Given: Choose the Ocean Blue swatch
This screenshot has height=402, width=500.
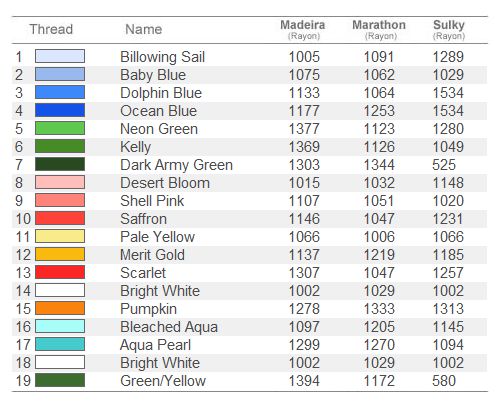Looking at the screenshot, I should [x=60, y=110].
